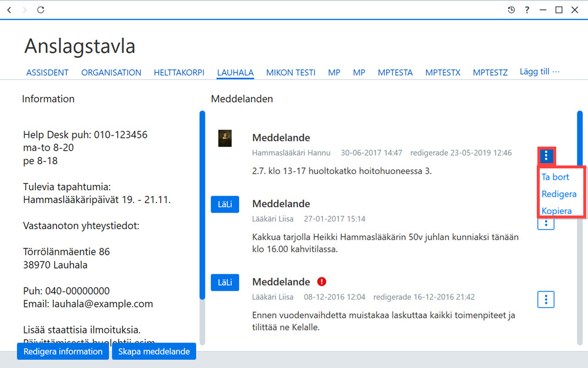Screen dimensions: 588x368
Task: Click text '2.7. klo 13-17 huoltokatko hoitohuoneessa 3.'
Action: pos(342,171)
